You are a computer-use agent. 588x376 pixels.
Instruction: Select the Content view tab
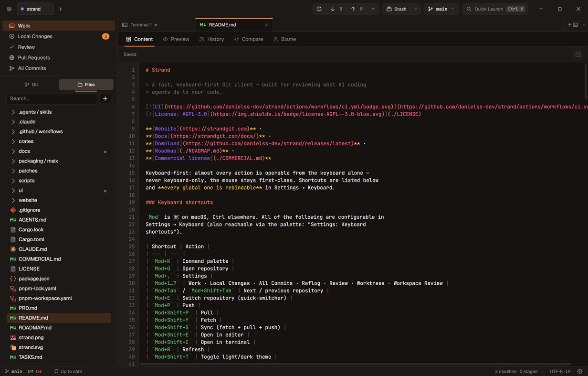(x=139, y=39)
